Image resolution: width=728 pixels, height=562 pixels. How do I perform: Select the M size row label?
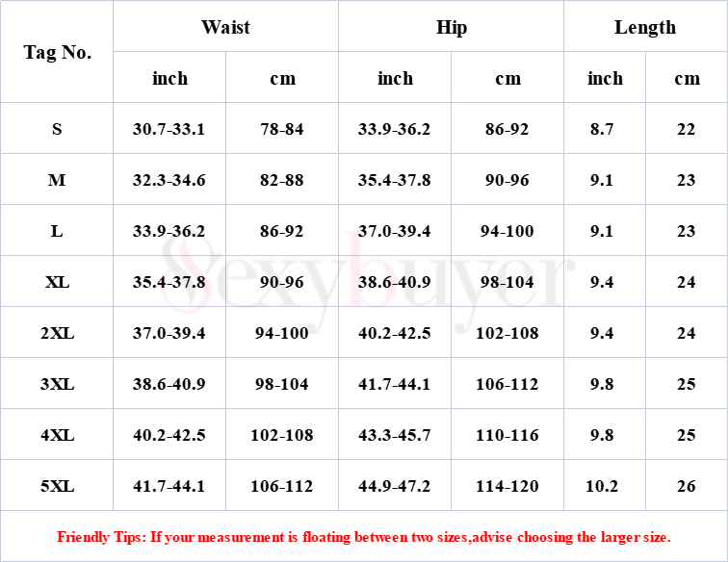tap(57, 180)
